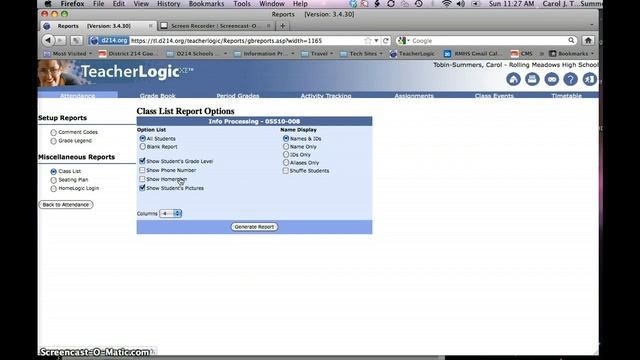Open the Bookmarks toolbar menu
This screenshot has height=360, width=640.
[571, 53]
